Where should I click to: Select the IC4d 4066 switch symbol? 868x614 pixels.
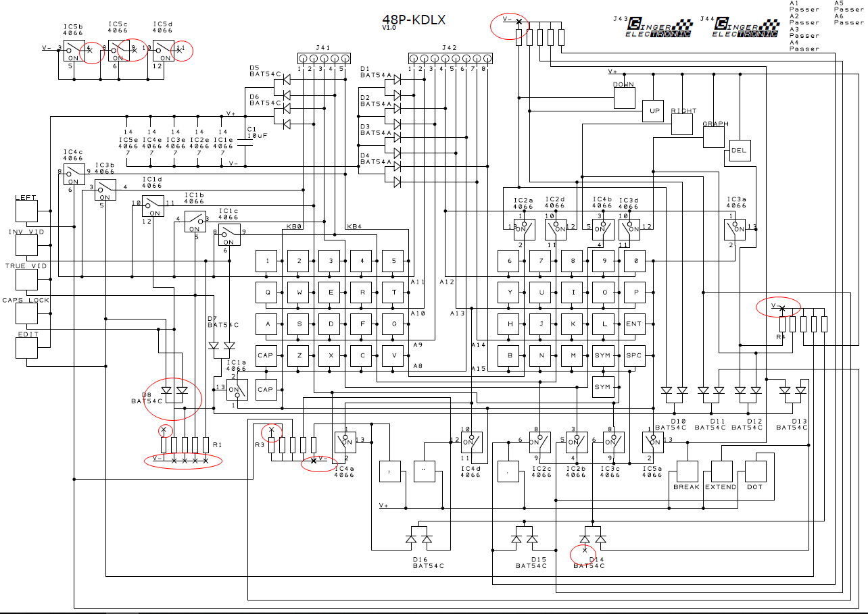point(471,442)
